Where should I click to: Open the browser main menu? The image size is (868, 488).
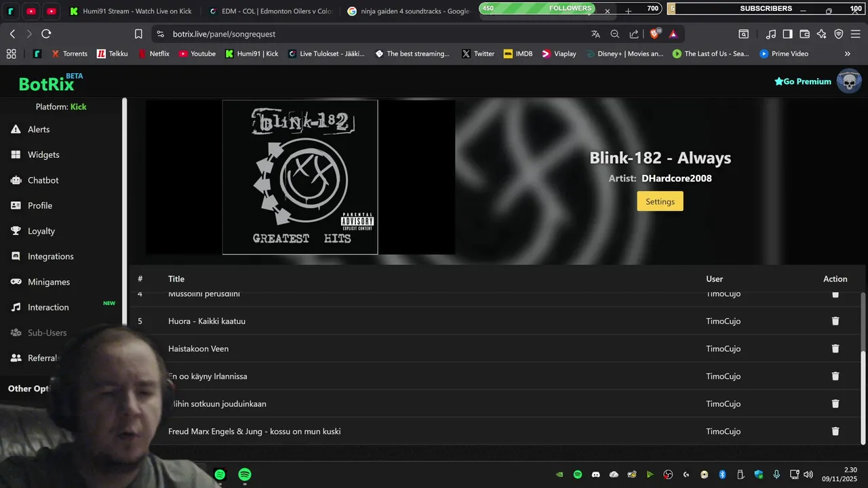[x=856, y=34]
